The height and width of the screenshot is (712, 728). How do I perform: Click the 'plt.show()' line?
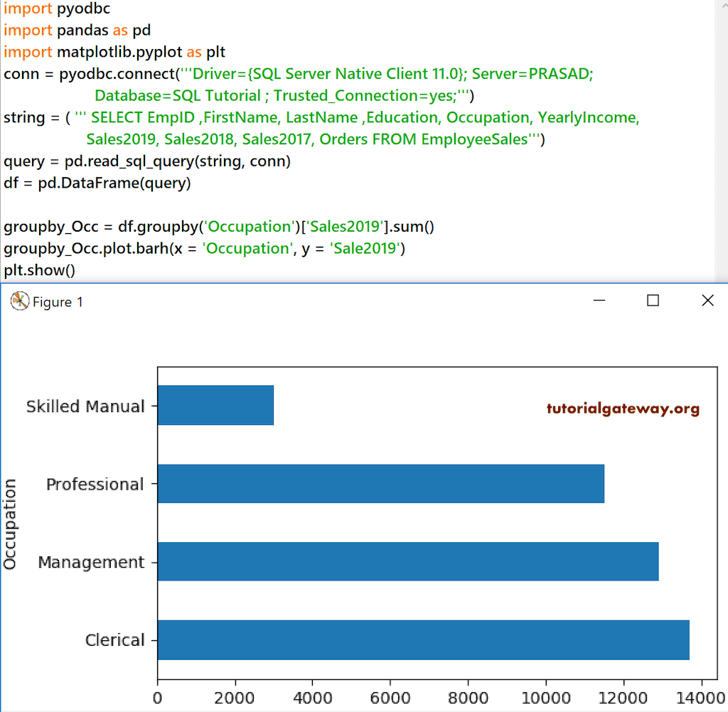[x=40, y=270]
